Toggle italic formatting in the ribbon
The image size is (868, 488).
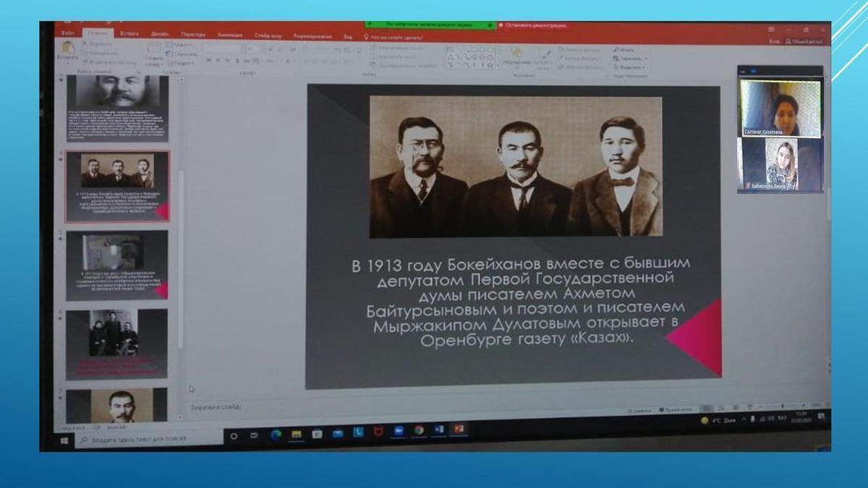point(217,61)
